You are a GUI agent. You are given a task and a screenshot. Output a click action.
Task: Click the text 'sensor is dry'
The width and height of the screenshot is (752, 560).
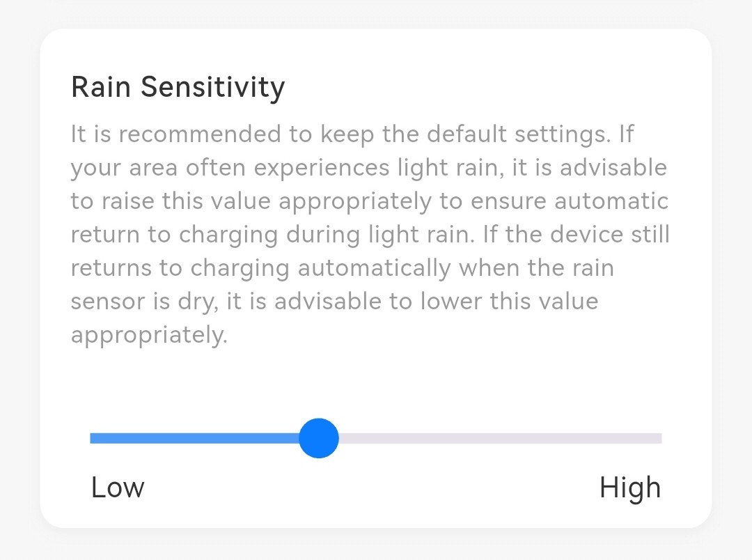click(144, 302)
